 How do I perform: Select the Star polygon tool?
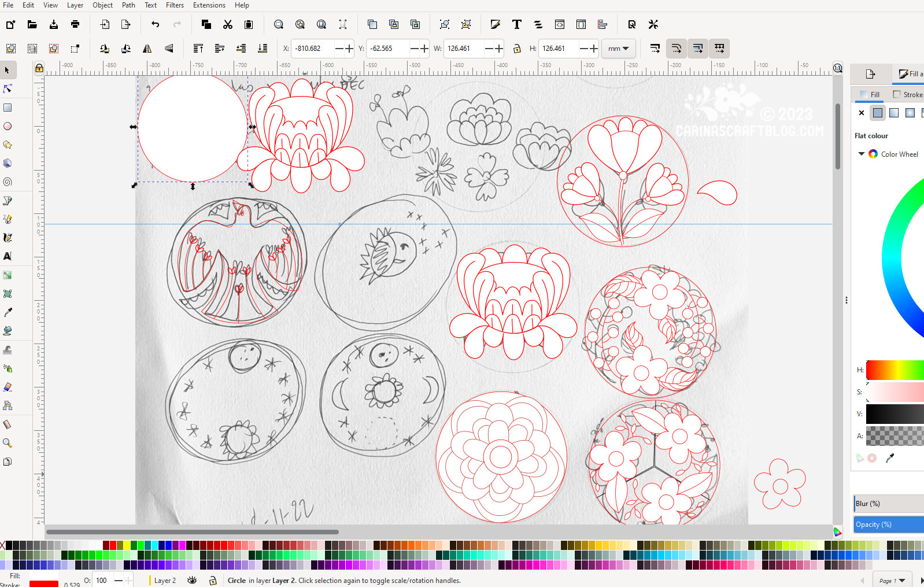(8, 145)
